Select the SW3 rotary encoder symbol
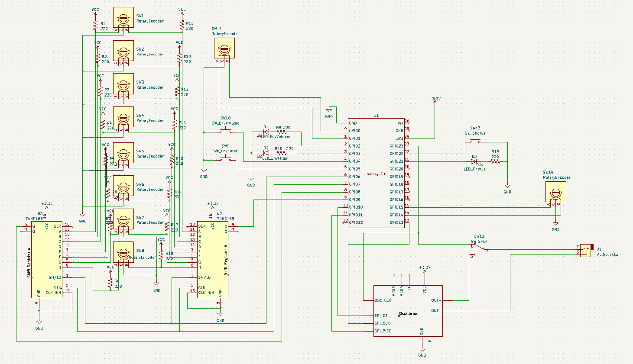 [x=123, y=84]
